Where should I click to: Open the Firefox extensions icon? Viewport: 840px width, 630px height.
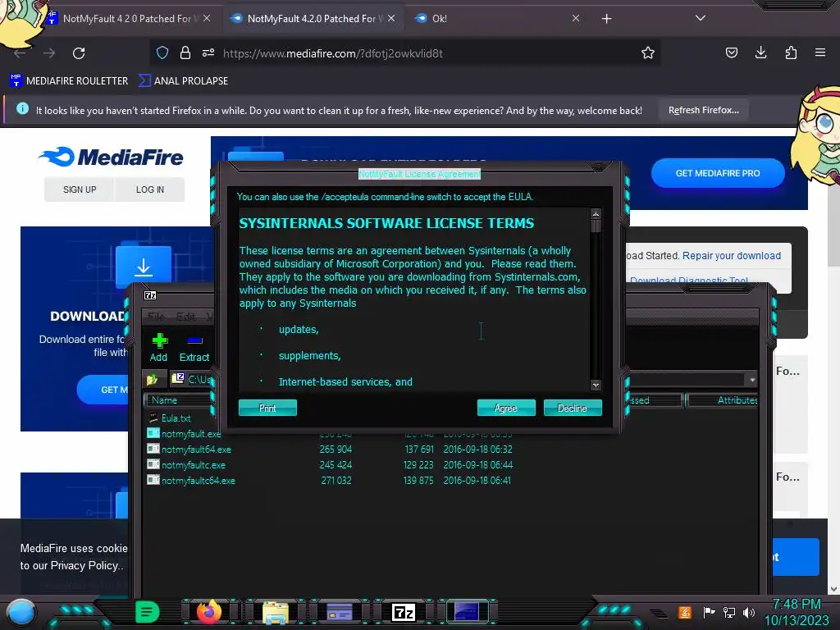(x=791, y=52)
